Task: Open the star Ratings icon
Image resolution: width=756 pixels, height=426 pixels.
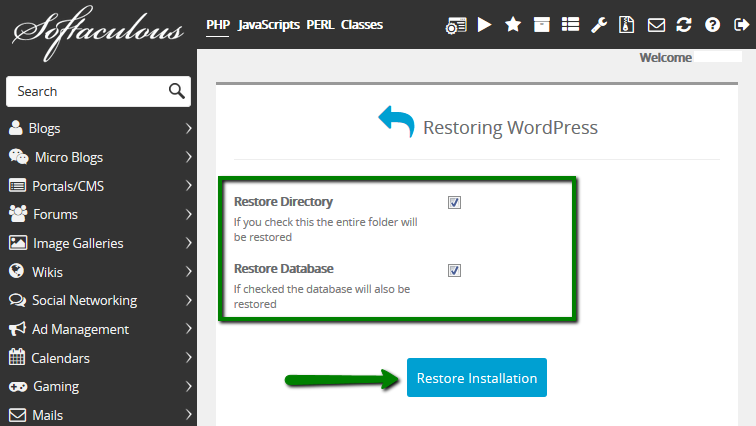Action: (x=513, y=25)
